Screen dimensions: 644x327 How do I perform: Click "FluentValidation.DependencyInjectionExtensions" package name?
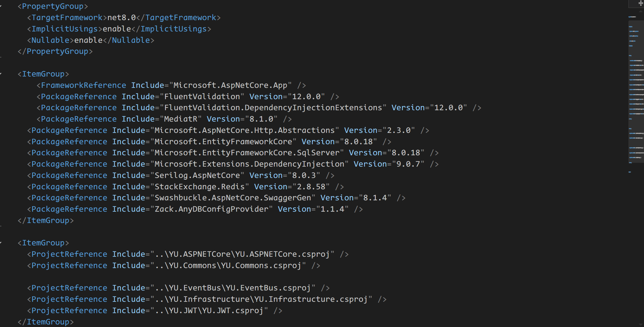[273, 108]
